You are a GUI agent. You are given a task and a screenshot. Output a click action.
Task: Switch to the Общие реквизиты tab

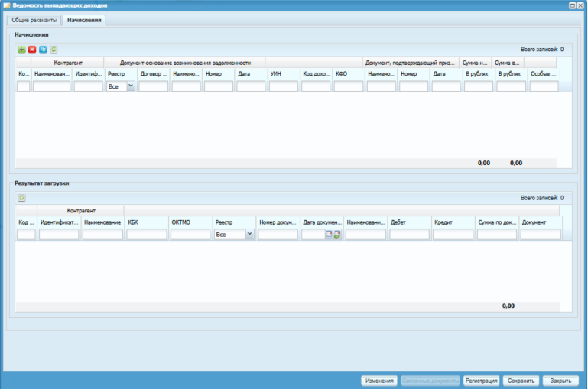(x=34, y=20)
